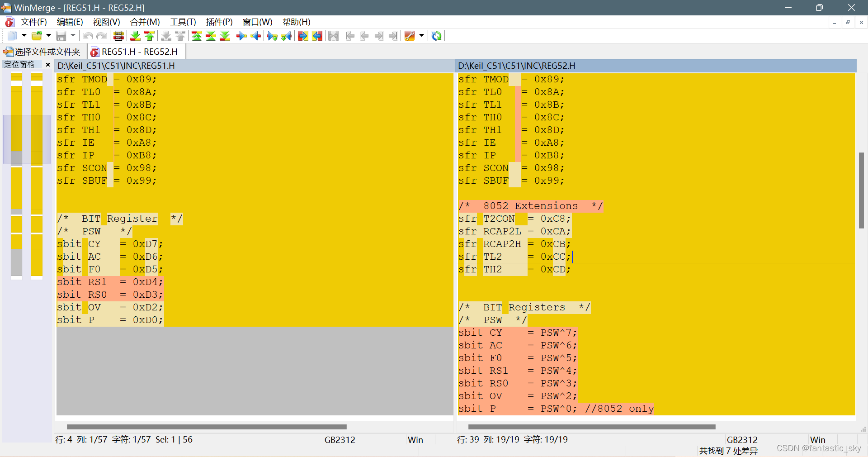Click last gray right-arrow navigation icon

pos(393,36)
